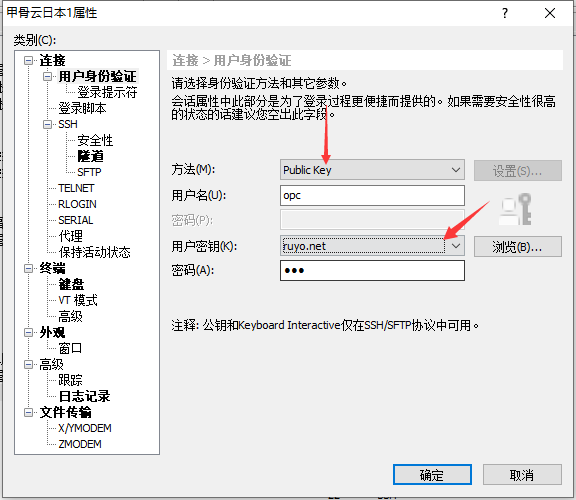Collapse the 用户身份验证 tree node
Screen dimensions: 576x500
pos(47,76)
